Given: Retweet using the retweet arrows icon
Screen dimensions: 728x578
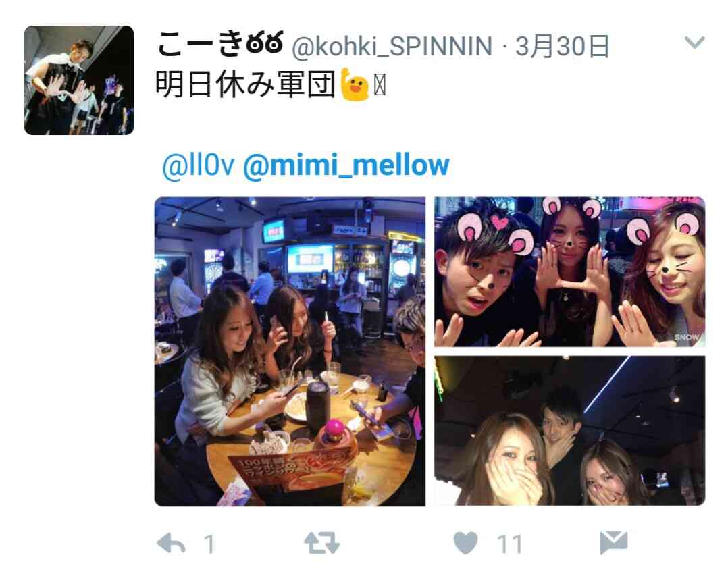Looking at the screenshot, I should [321, 543].
